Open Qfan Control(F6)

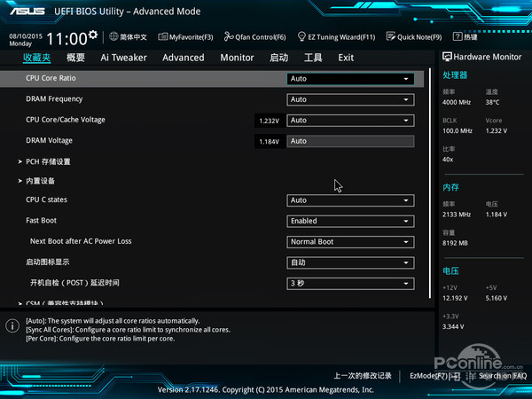click(x=254, y=37)
